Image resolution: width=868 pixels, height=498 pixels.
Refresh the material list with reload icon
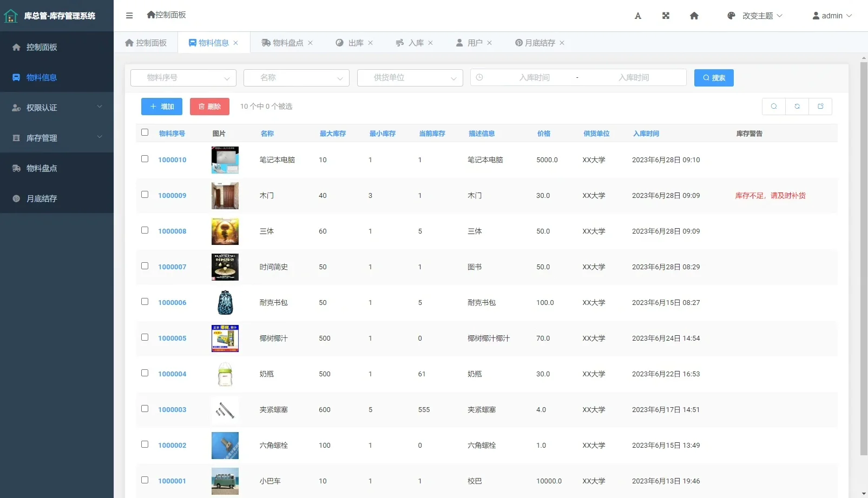click(x=797, y=107)
